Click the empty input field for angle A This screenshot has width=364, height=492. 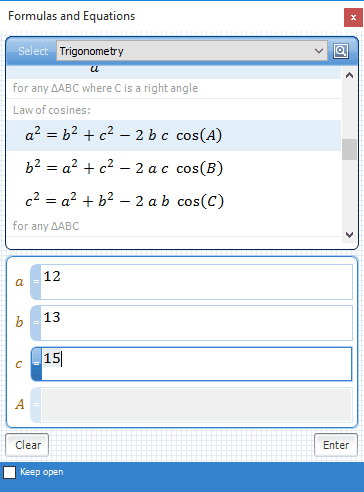pos(197,405)
